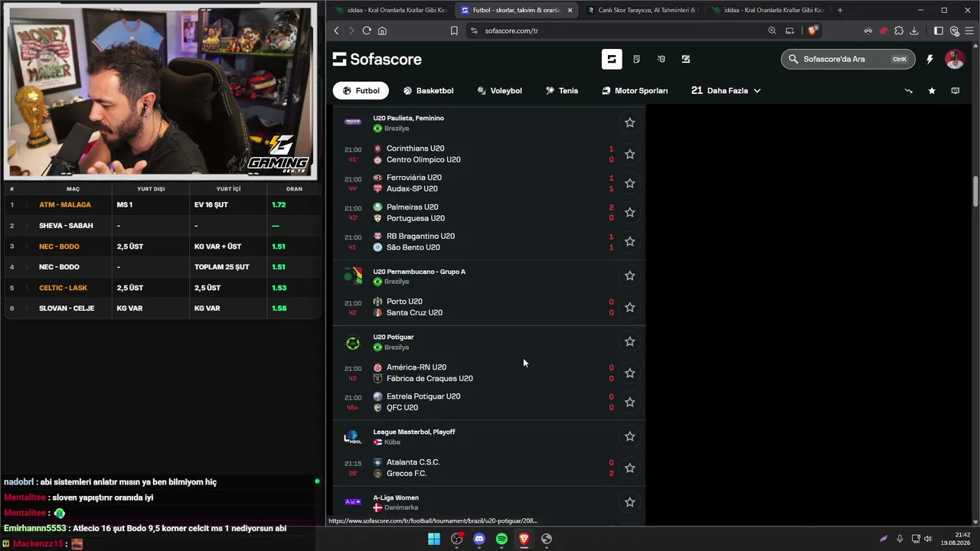This screenshot has height=551, width=980.
Task: Open the Sofascore home logo
Action: click(377, 59)
